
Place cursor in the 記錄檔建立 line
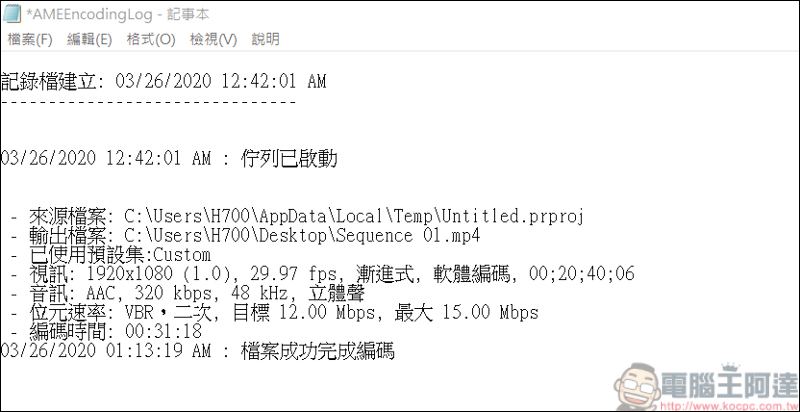pyautogui.click(x=163, y=82)
